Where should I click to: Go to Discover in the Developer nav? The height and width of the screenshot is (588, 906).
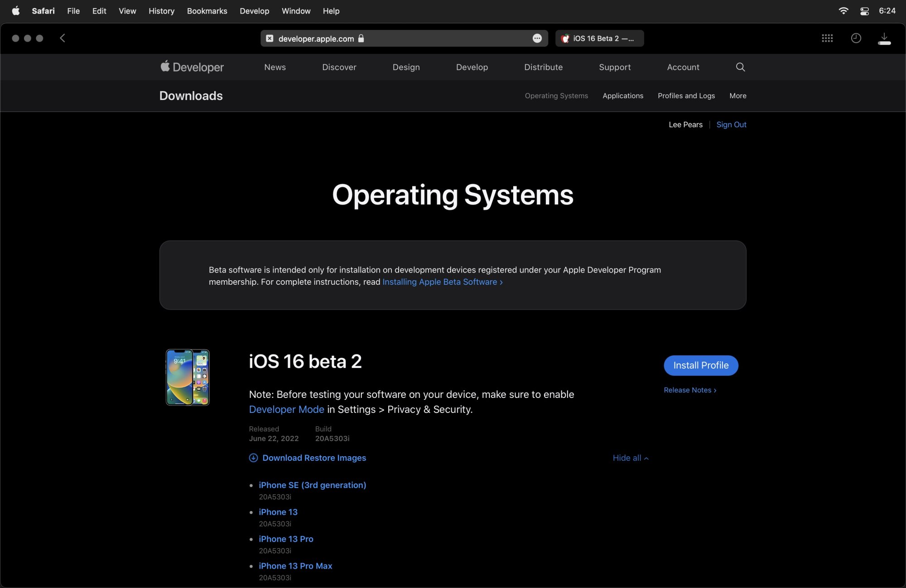[339, 67]
